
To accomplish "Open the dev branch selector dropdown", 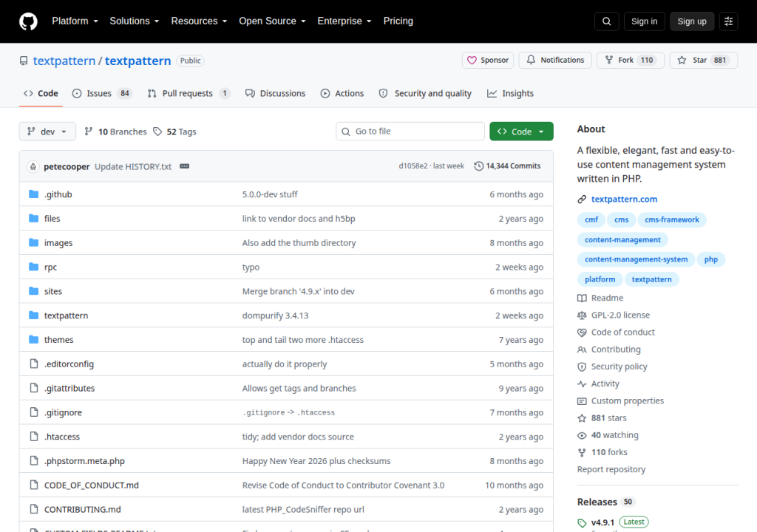I will tap(47, 132).
